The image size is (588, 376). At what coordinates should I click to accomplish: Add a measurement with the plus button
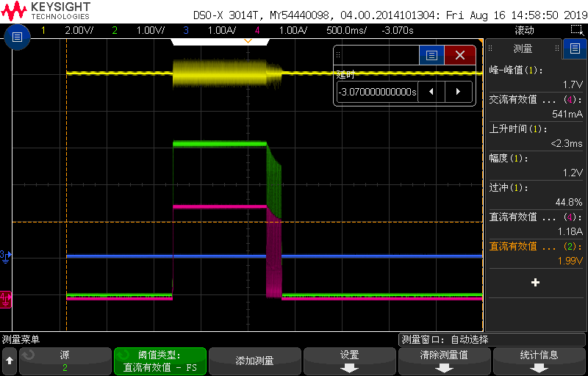[536, 283]
